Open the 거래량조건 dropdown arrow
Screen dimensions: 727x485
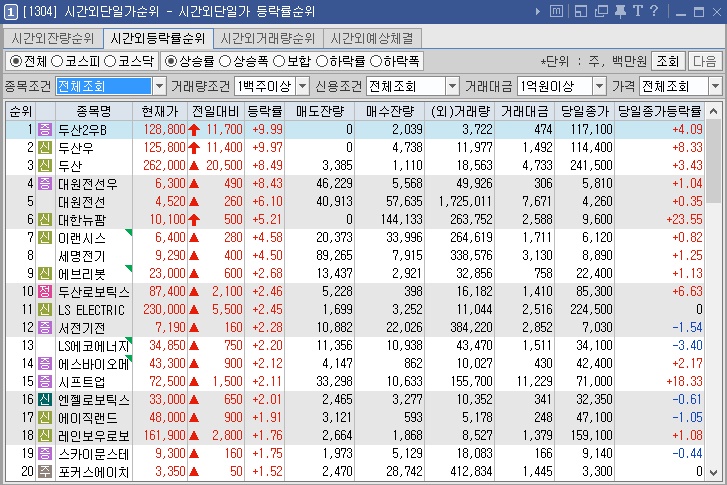302,86
